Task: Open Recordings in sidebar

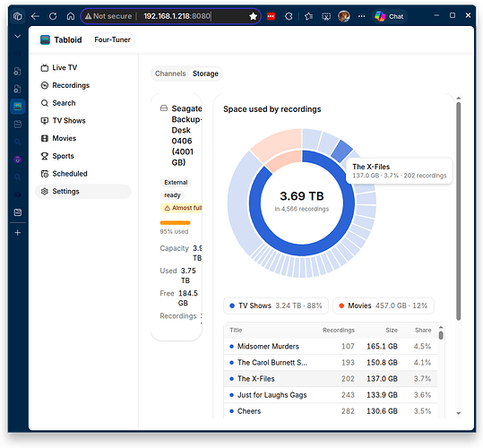Action: tap(65, 85)
